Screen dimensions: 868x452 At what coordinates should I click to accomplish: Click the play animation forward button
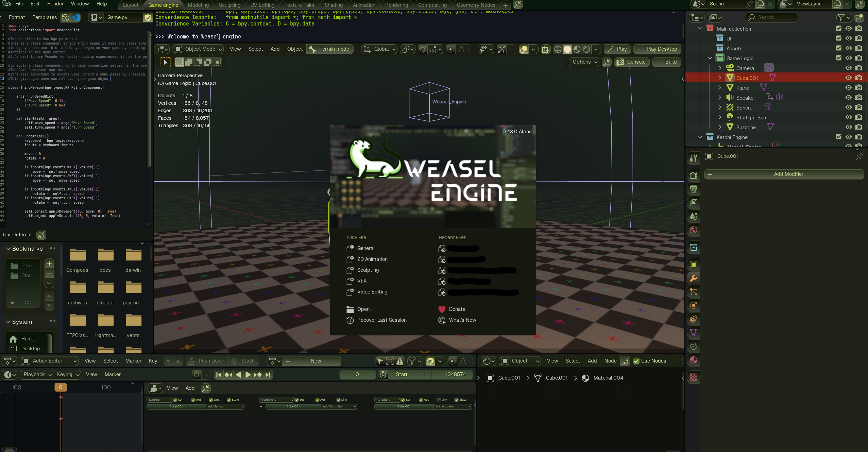248,374
